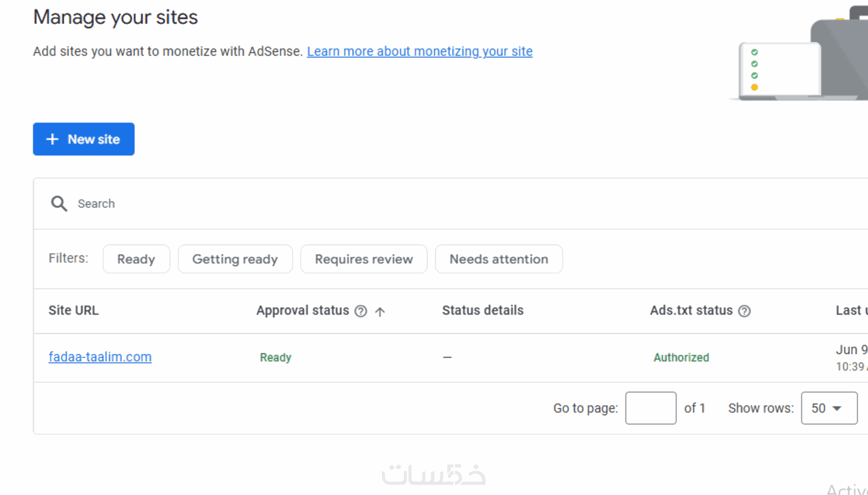Enable the Requires review filter
Screen dimensions: 868x495
[364, 259]
